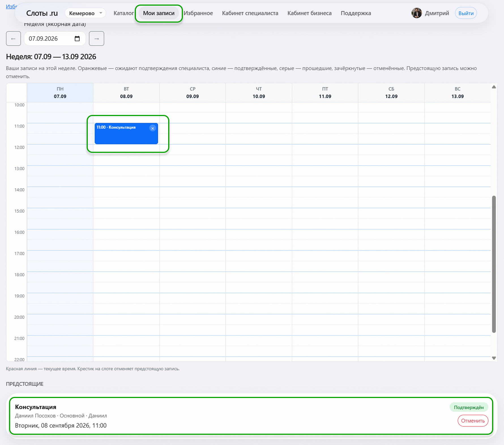Open Кабинет бизнеса page
Viewport: 504px width, 445px height.
coord(309,13)
